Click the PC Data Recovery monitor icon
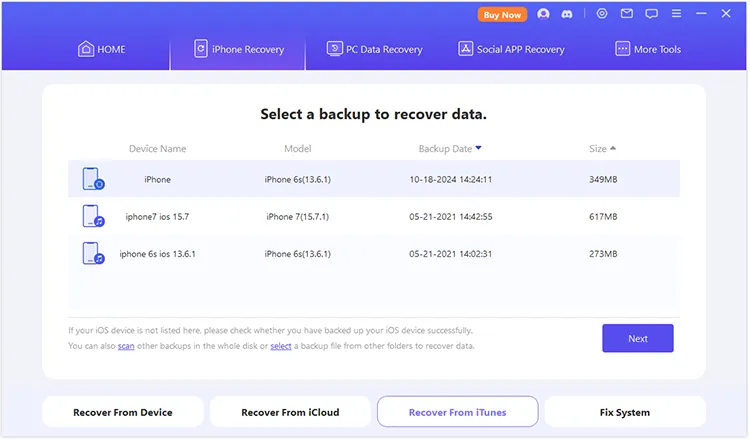 (x=334, y=49)
